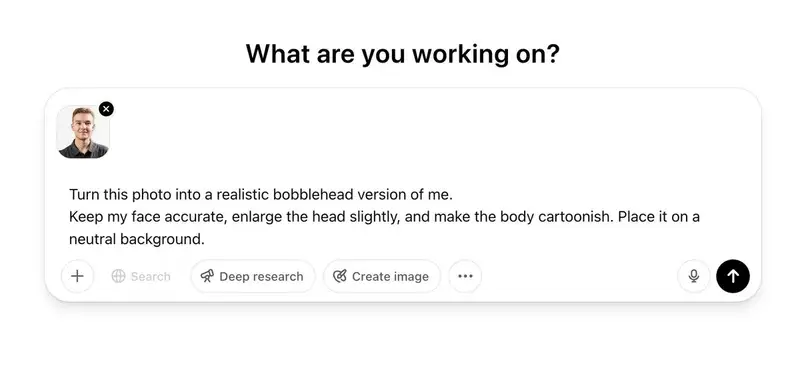Screen dimensions: 800x371
Task: Toggle the Create image option
Action: pos(382,276)
